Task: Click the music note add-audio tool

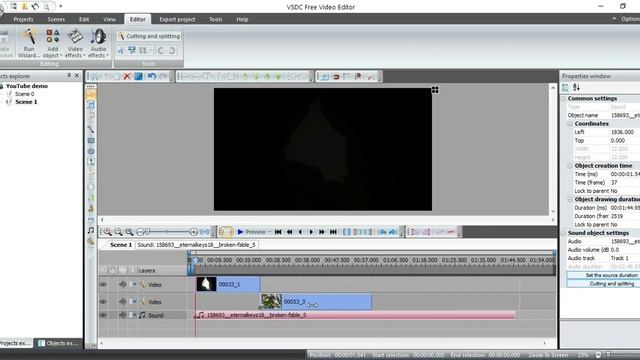Action: point(91,231)
